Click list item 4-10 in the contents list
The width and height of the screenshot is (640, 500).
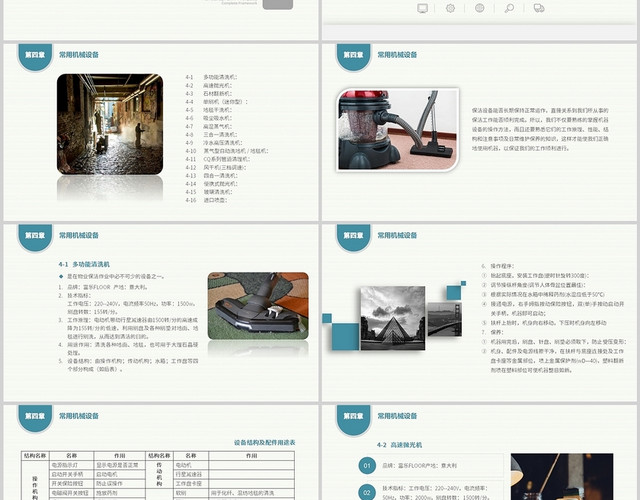coord(227,151)
